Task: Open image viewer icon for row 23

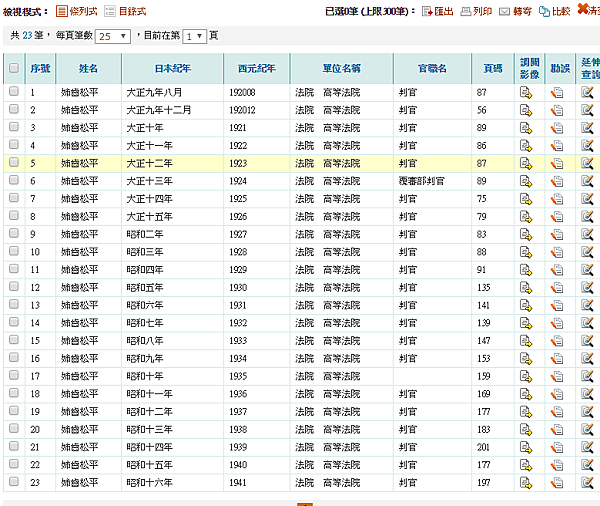Action: tap(526, 483)
